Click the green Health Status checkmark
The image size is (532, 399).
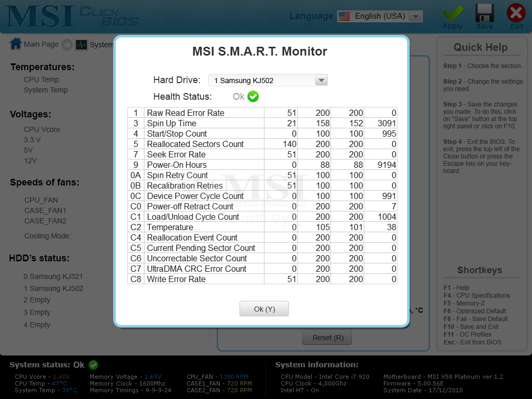click(x=253, y=97)
